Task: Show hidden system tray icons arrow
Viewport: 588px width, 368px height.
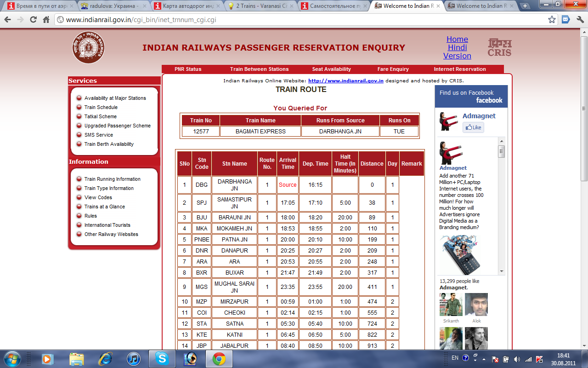Action: (x=475, y=358)
